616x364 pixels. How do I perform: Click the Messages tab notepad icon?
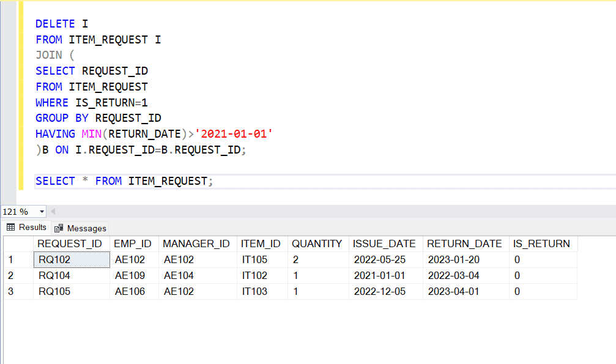coord(58,227)
